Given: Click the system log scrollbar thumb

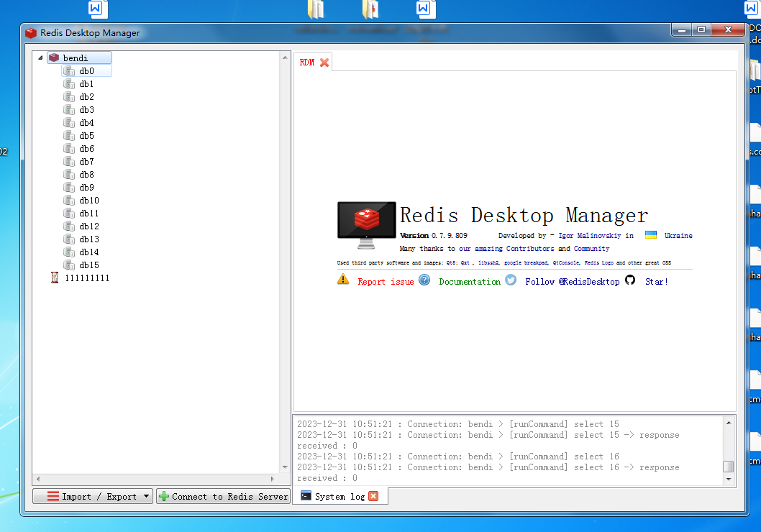Looking at the screenshot, I should click(729, 466).
